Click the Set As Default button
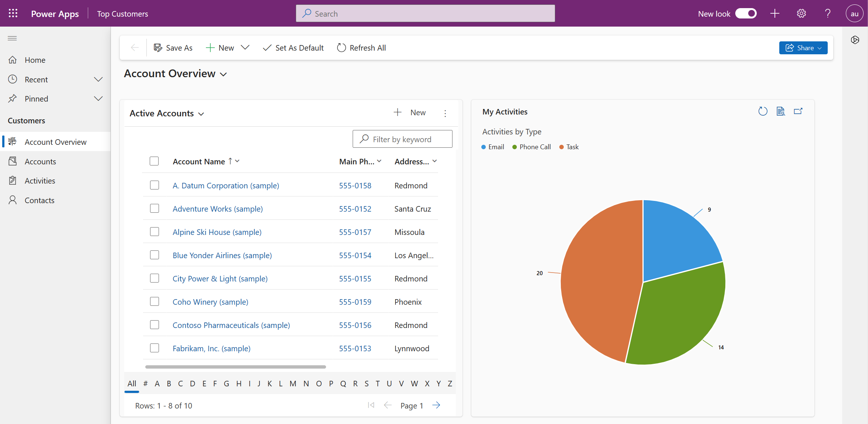Image resolution: width=868 pixels, height=424 pixels. 294,48
